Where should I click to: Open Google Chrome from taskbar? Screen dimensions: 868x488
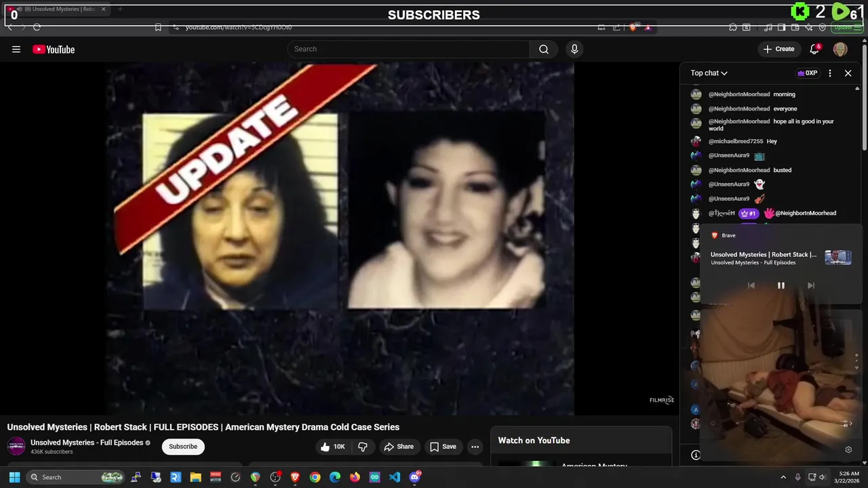[315, 477]
